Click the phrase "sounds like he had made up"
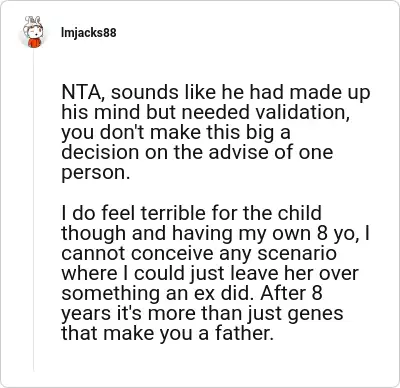Viewport: 400px width, 388px height. click(240, 92)
